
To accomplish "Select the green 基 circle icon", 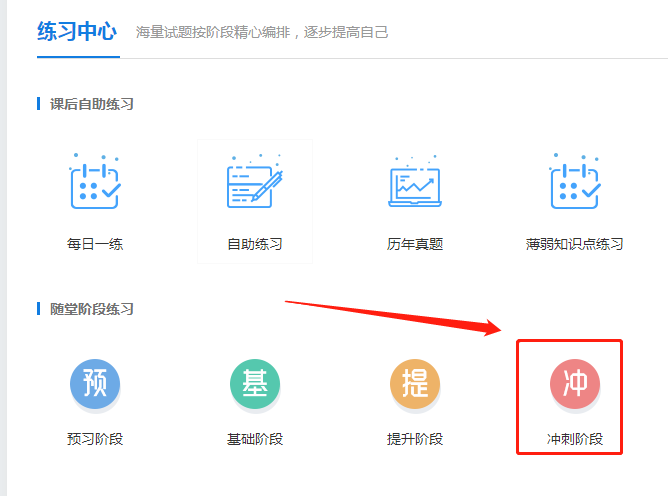I will (x=255, y=384).
